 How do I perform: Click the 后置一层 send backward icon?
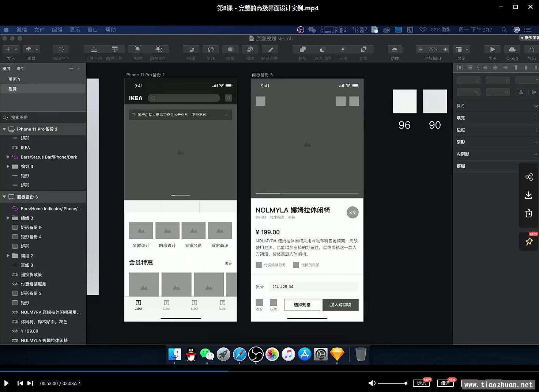pyautogui.click(x=114, y=49)
